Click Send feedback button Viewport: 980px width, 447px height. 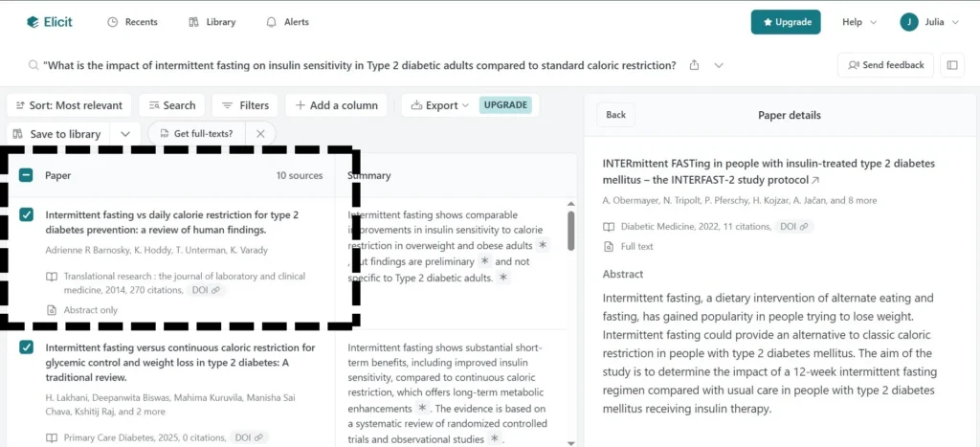point(885,65)
